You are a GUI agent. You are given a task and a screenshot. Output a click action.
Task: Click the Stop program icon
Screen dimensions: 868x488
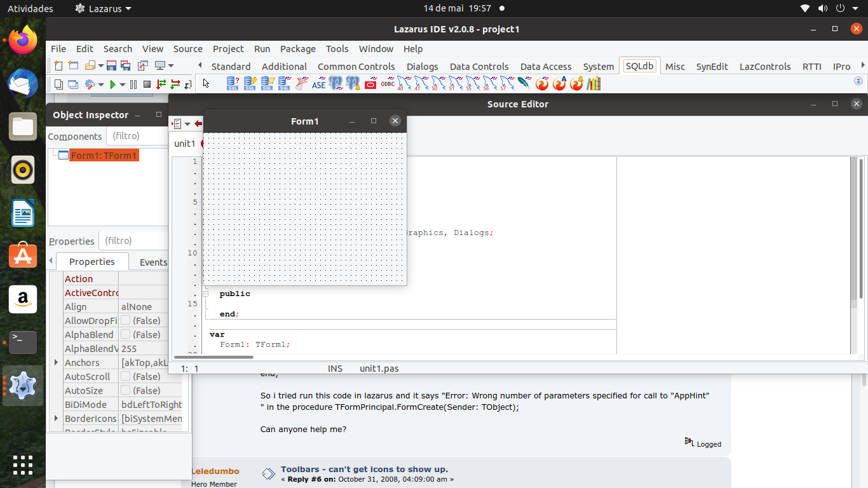click(x=147, y=84)
